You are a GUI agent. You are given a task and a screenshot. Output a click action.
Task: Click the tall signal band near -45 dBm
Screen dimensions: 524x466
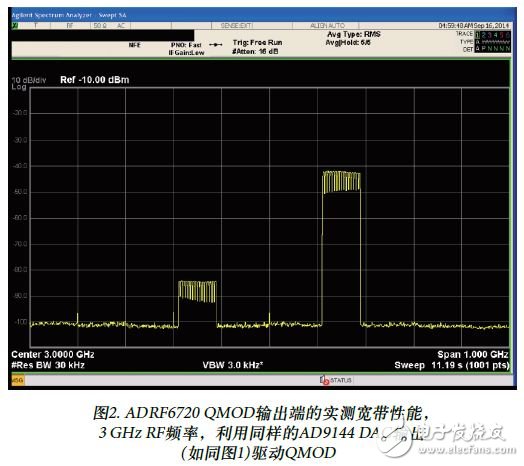(341, 182)
